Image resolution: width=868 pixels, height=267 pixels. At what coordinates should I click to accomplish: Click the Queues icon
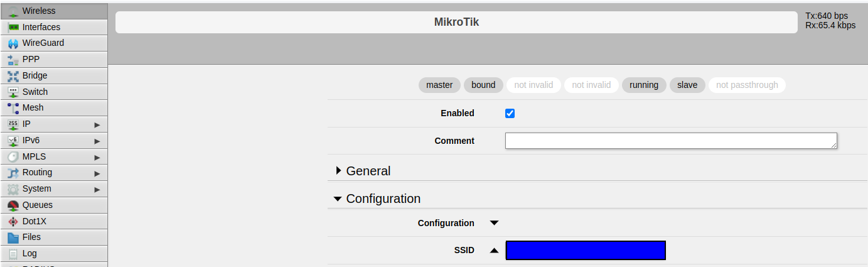[13, 205]
